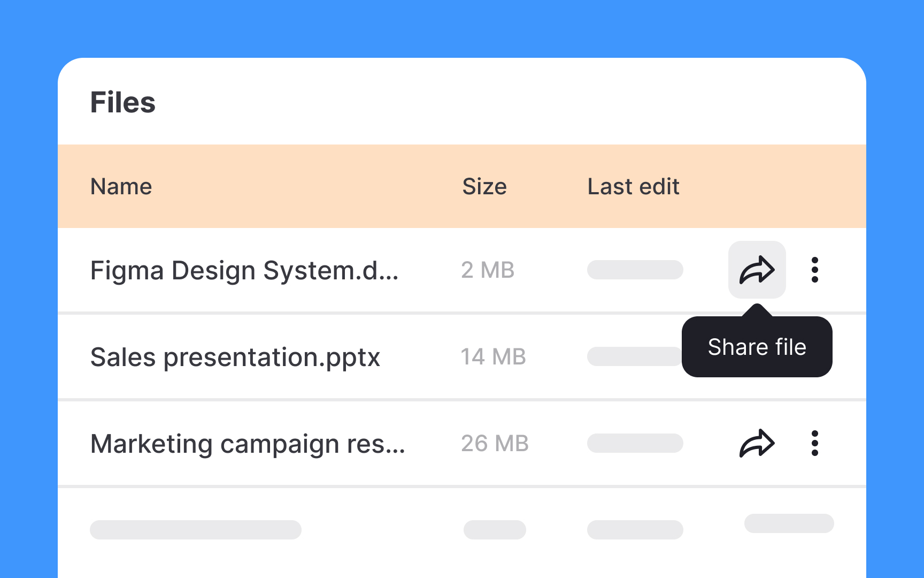
Task: Click actions placeholder in fourth row
Action: 789,523
